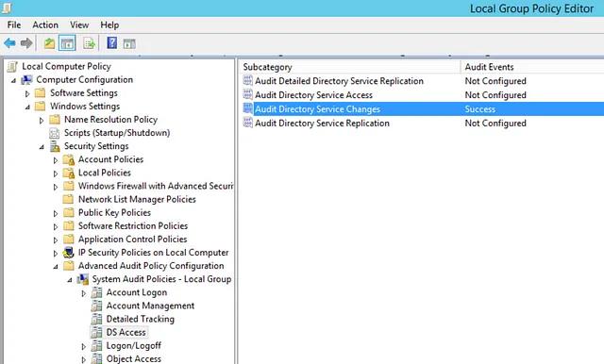The height and width of the screenshot is (364, 604).
Task: Collapse the System Audit Policies node
Action: 70,280
